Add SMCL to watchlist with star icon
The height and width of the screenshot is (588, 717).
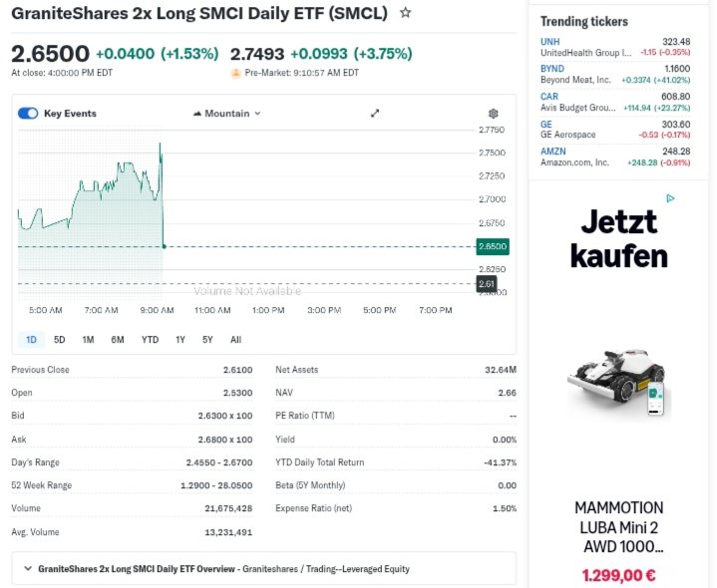pyautogui.click(x=405, y=13)
